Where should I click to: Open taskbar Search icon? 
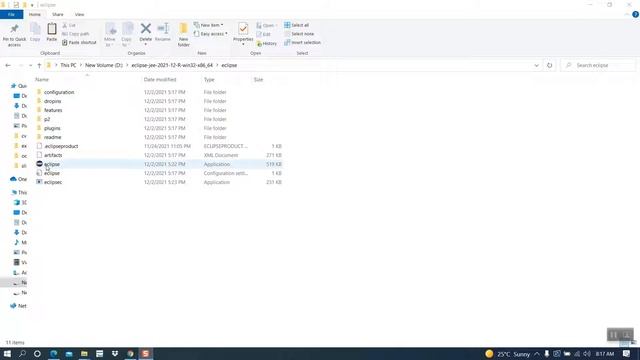pyautogui.click(x=22, y=353)
